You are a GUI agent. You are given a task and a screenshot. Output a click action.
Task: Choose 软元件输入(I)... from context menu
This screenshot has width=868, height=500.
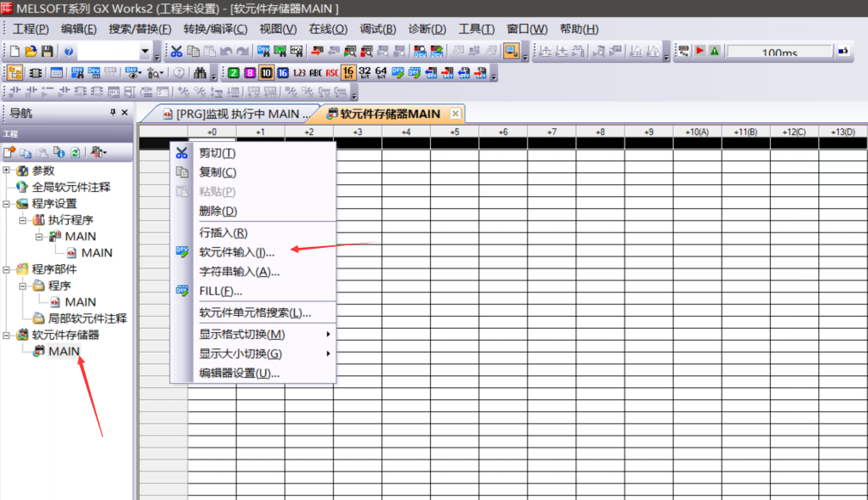pyautogui.click(x=254, y=252)
